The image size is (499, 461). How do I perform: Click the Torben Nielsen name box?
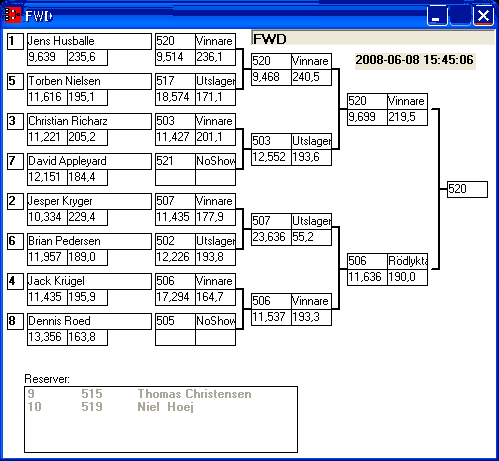pos(89,81)
